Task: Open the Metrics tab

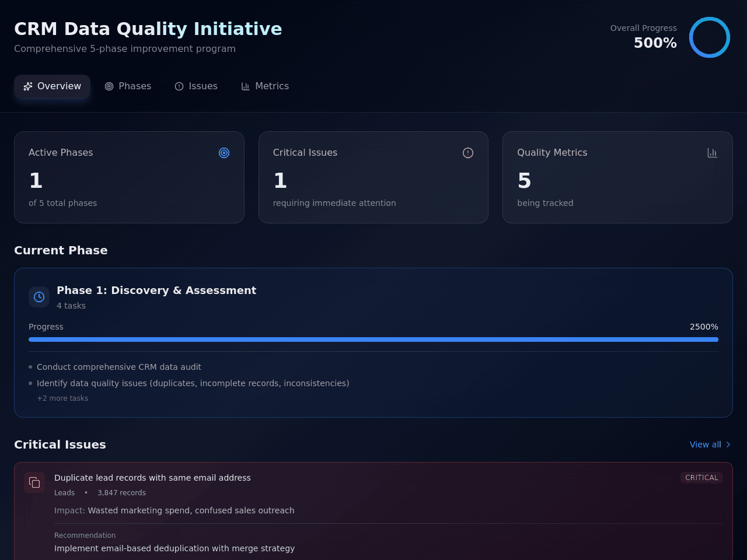Action: point(265,86)
